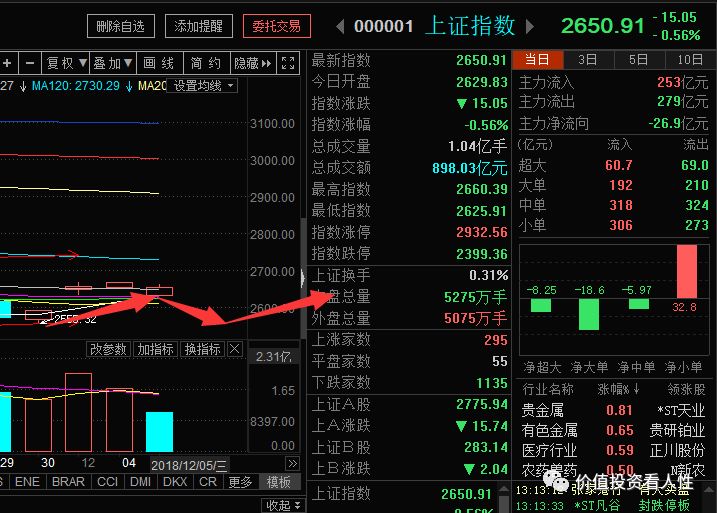Click the 上证A股 value 2775.94

click(482, 404)
